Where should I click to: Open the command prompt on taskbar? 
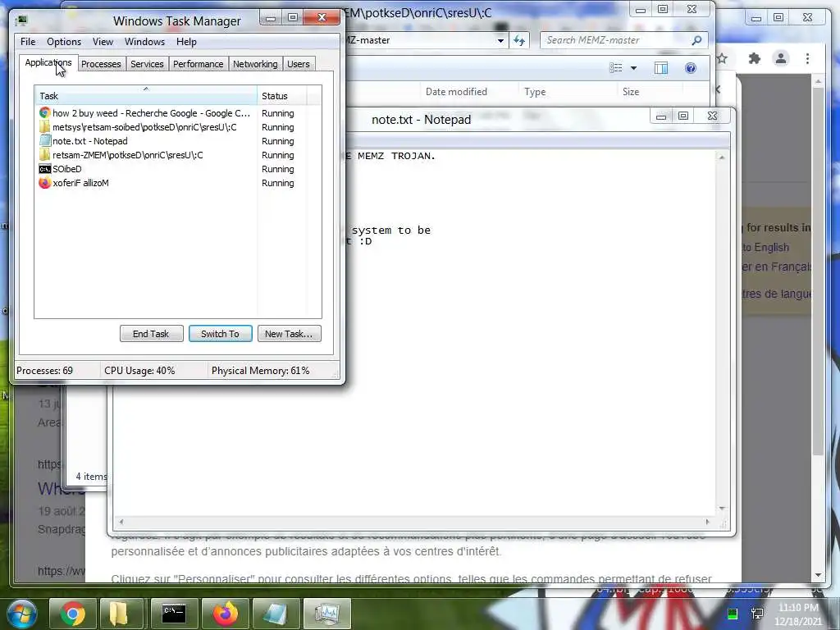click(x=174, y=614)
